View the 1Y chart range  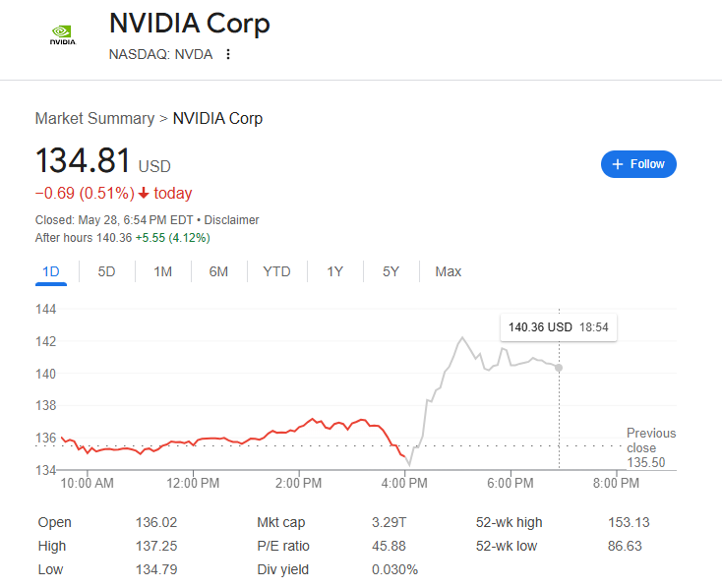coord(335,271)
